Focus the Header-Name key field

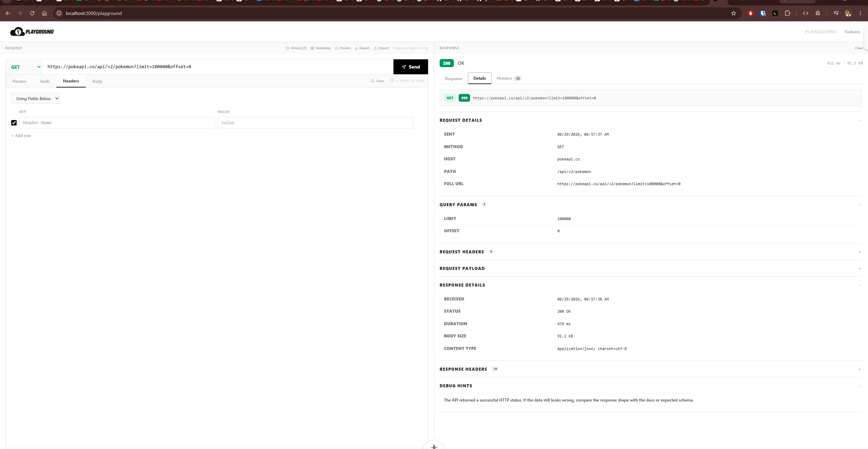[117, 123]
